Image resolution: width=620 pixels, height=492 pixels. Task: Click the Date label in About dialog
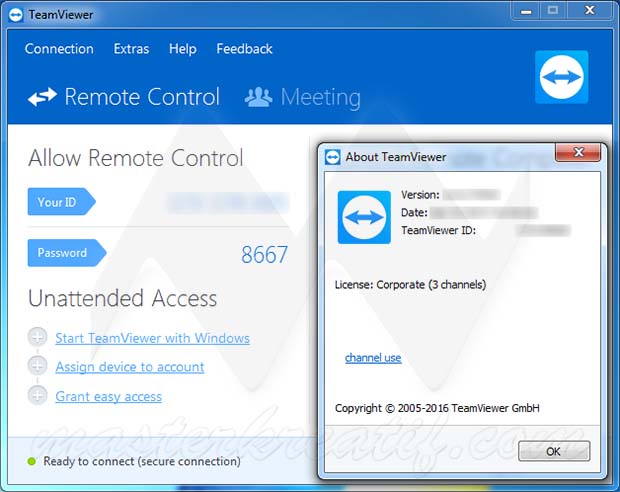(414, 212)
